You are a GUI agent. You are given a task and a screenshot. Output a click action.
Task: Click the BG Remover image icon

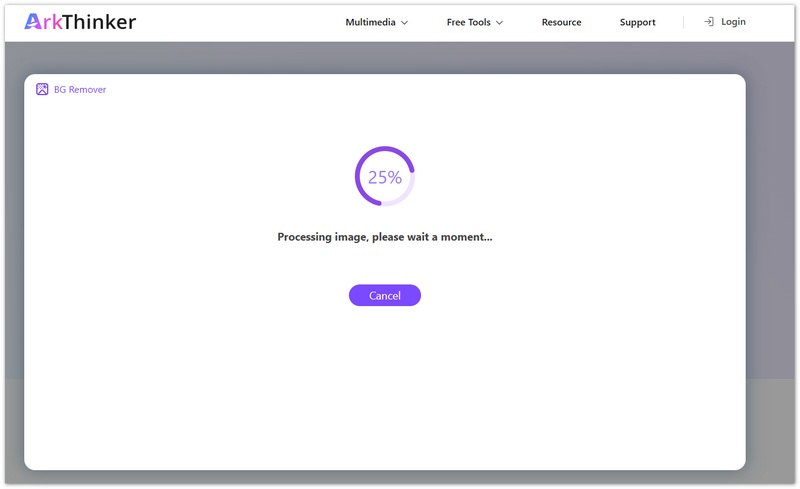click(x=42, y=89)
